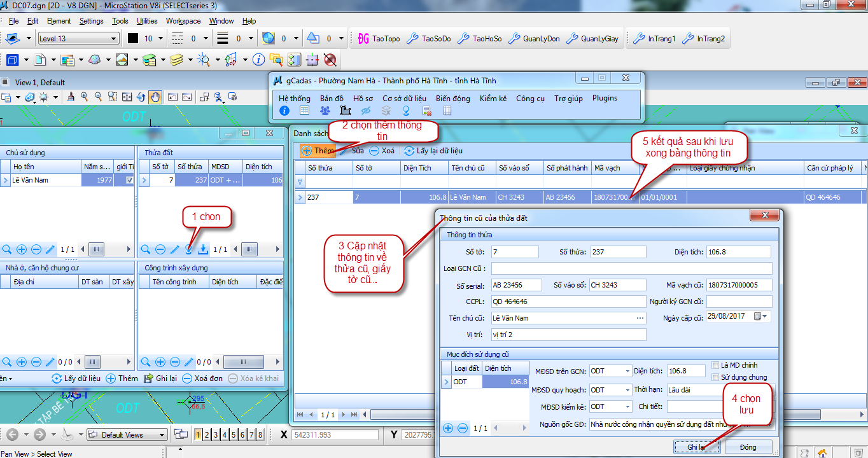The width and height of the screenshot is (868, 458).
Task: Open the 'Biến động' menu in gCadas
Action: pyautogui.click(x=452, y=99)
